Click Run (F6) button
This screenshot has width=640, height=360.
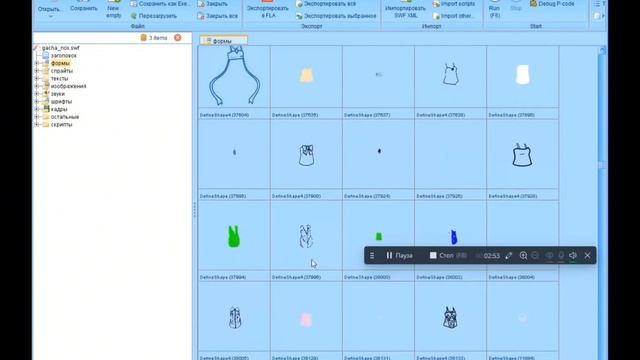(494, 9)
